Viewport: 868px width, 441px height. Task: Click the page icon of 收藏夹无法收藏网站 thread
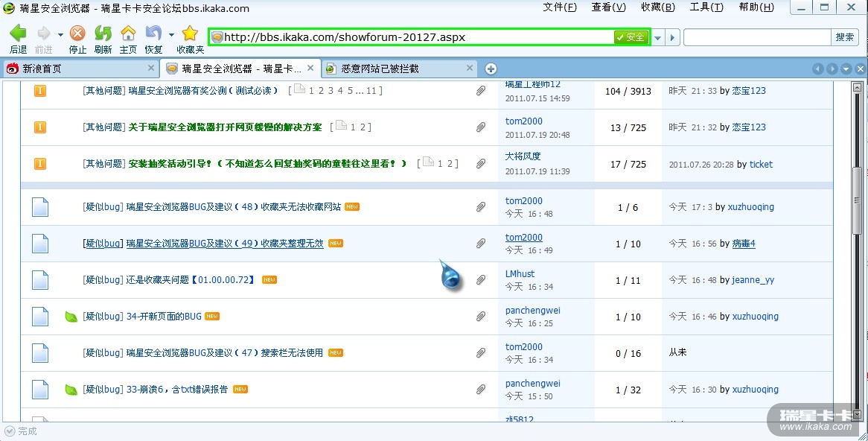[40, 206]
